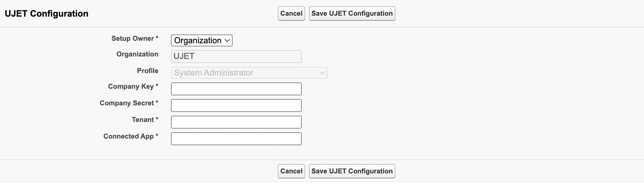
Task: Click the Organization field label
Action: (x=137, y=54)
